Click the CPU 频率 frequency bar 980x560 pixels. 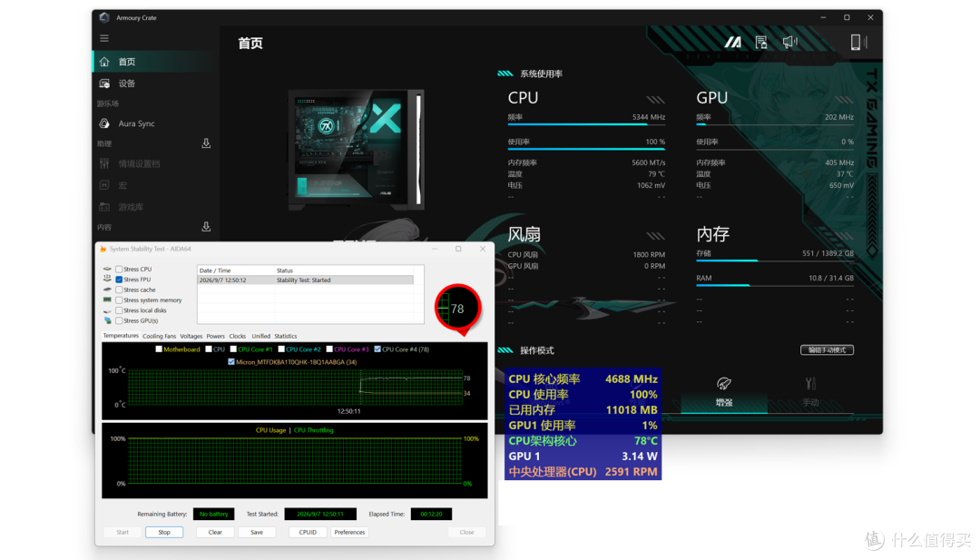tap(586, 124)
